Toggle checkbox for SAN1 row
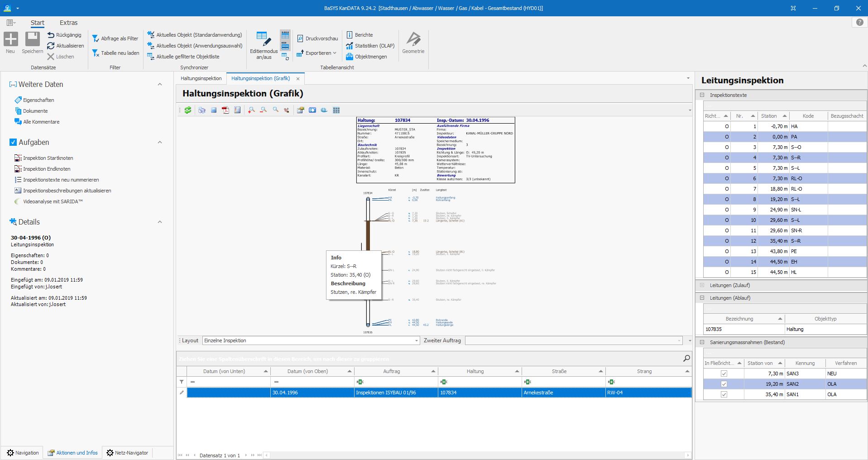The height and width of the screenshot is (460, 868). tap(724, 394)
